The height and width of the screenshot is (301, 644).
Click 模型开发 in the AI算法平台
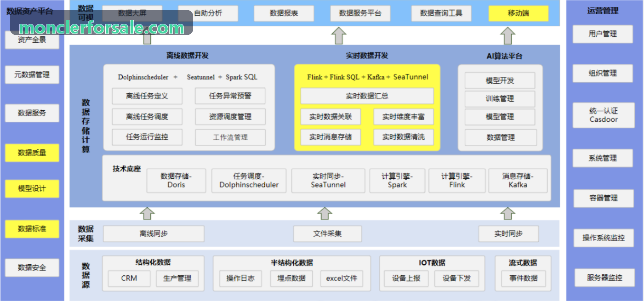click(x=500, y=80)
